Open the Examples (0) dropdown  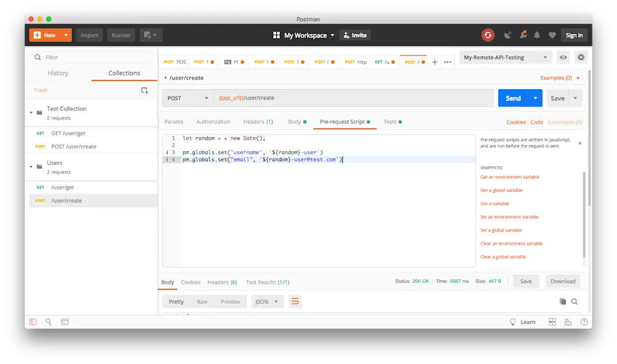(x=560, y=78)
